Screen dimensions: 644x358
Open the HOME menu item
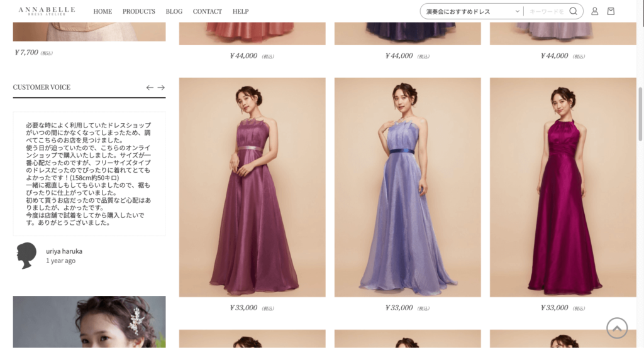[103, 11]
